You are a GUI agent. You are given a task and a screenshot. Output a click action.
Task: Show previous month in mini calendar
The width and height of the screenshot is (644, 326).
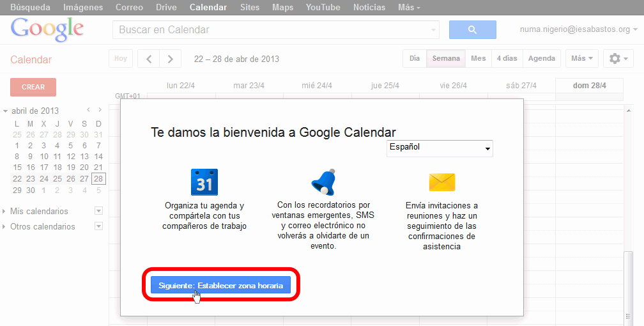point(88,110)
